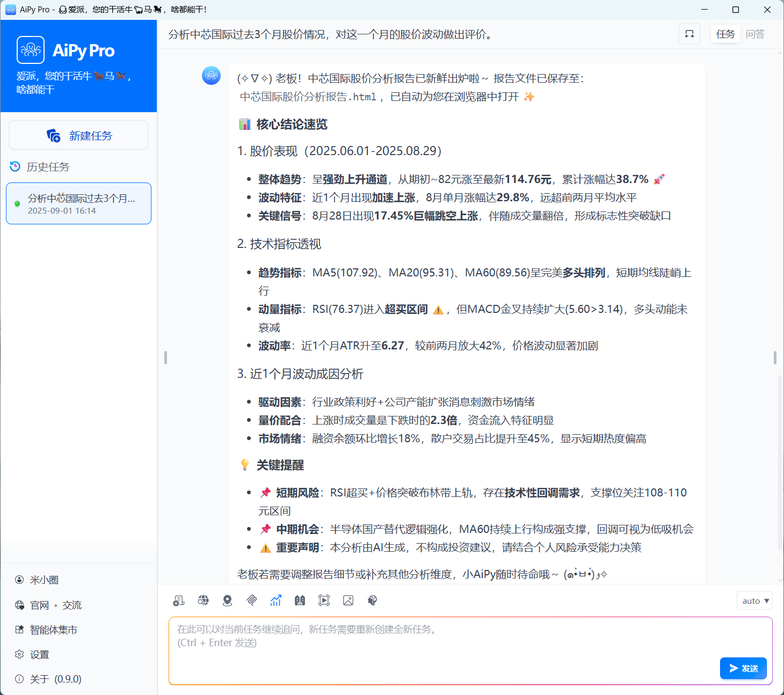Click the web search globe icon
Viewport: 784px width, 695px height.
203,601
